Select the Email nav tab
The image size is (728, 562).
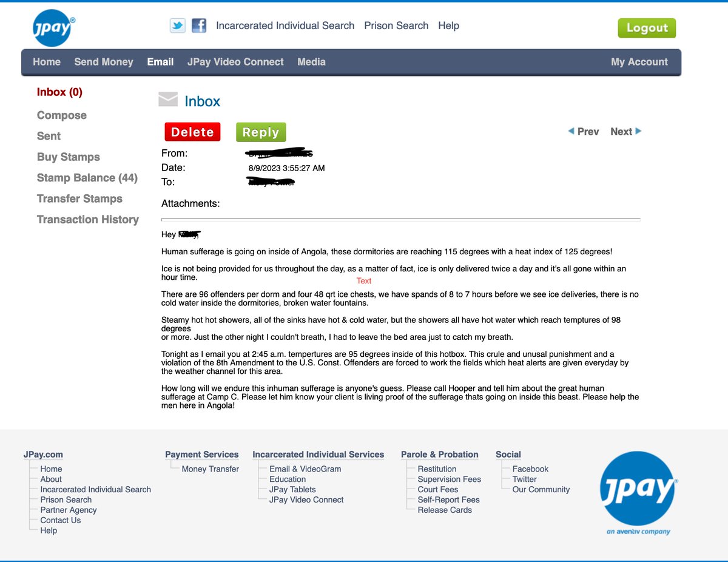[160, 62]
